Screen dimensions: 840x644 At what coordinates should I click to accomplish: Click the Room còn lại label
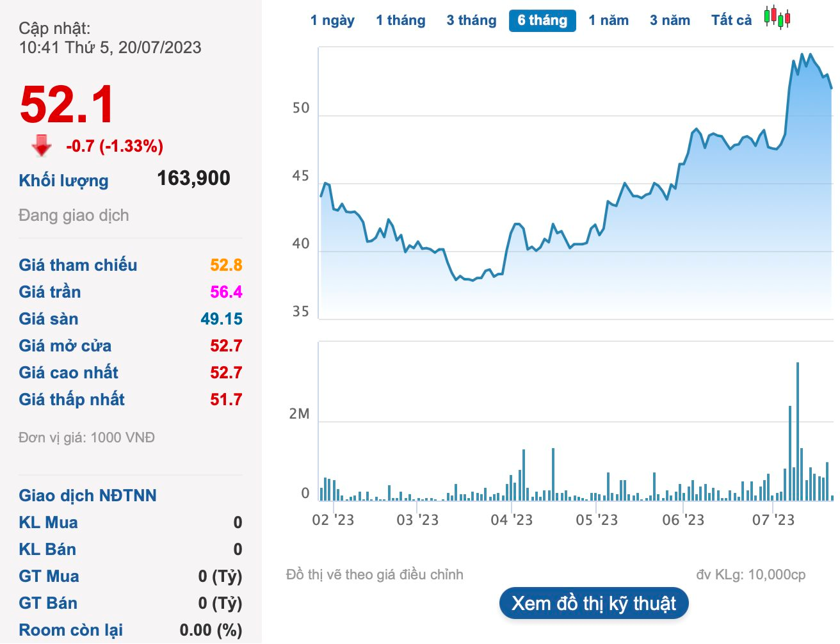click(x=70, y=630)
